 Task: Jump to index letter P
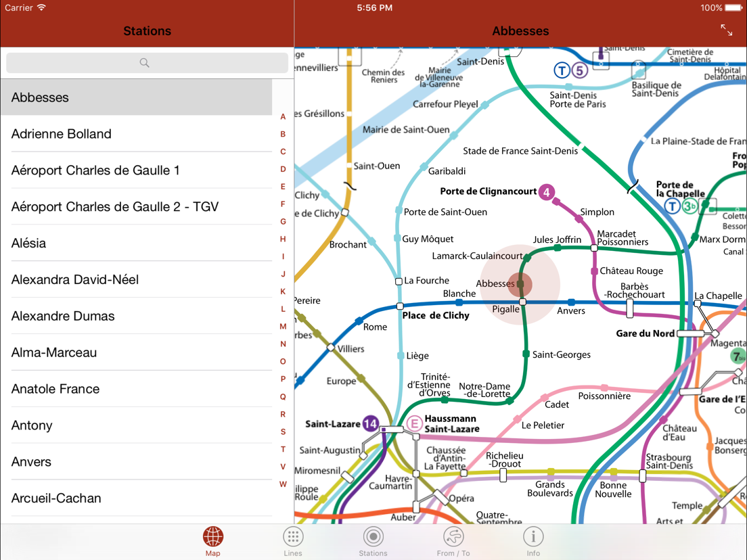pos(283,379)
